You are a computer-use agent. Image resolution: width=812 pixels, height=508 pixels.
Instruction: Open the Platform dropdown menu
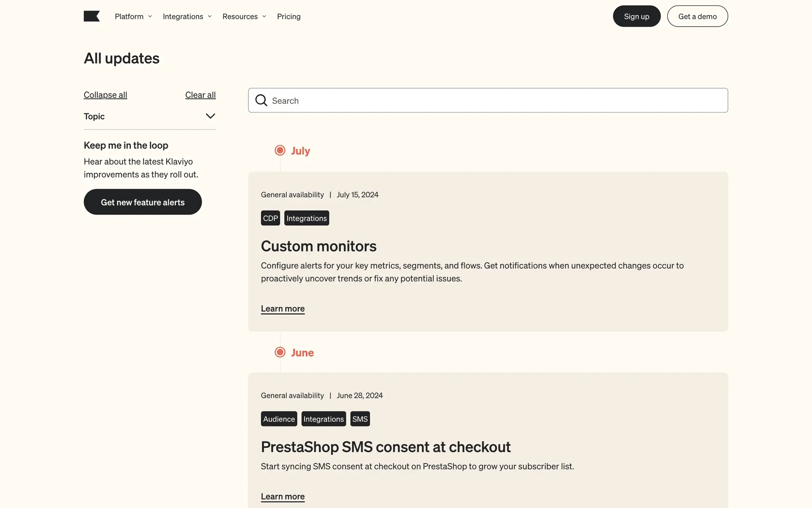tap(133, 17)
